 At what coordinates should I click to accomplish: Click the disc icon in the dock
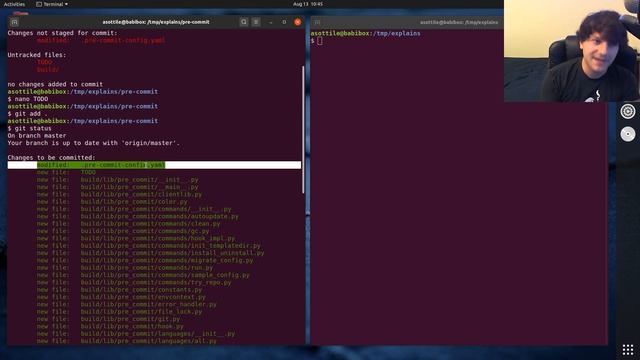(628, 134)
